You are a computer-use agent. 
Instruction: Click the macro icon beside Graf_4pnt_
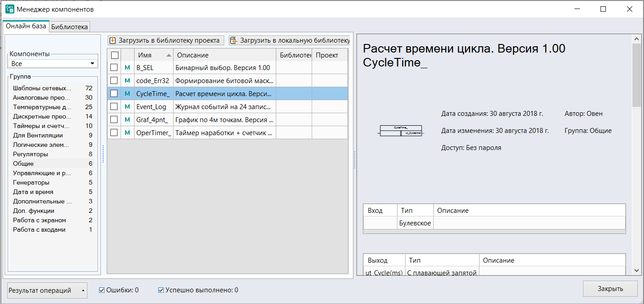[127, 120]
